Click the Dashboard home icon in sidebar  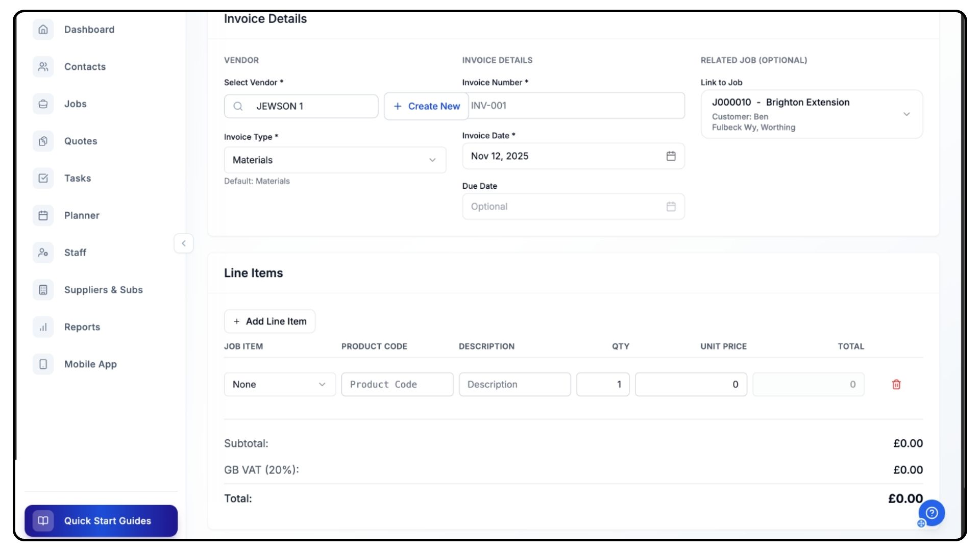click(x=43, y=30)
